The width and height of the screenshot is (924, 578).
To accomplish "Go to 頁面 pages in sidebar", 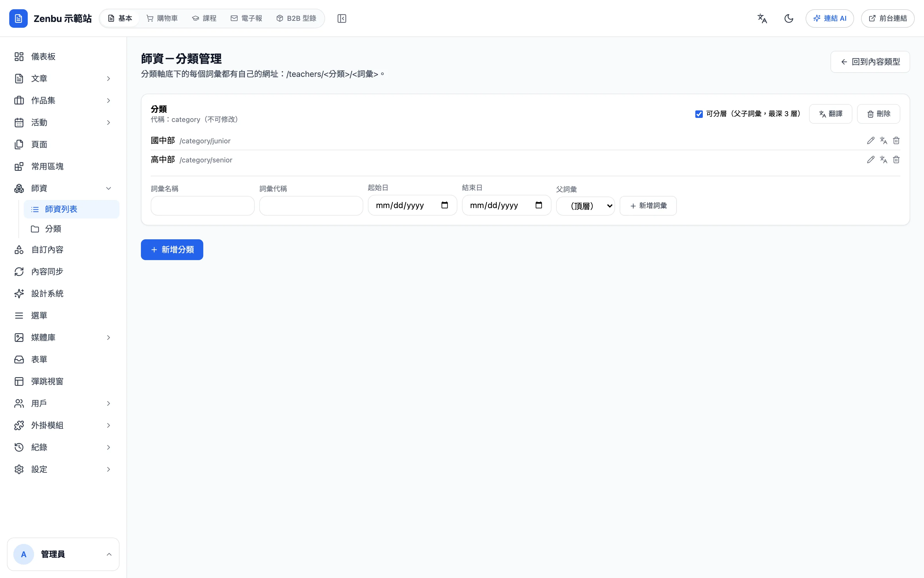I will point(64,144).
